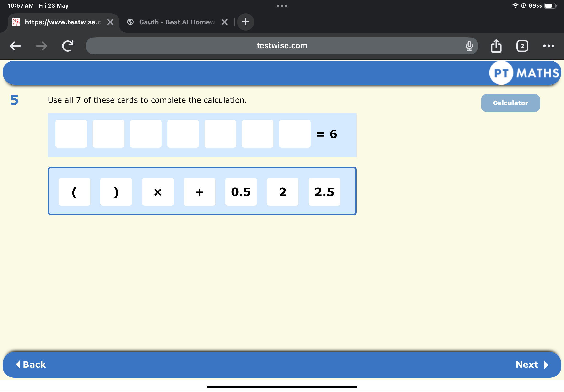
Task: Tap the browser back arrow
Action: coord(15,46)
